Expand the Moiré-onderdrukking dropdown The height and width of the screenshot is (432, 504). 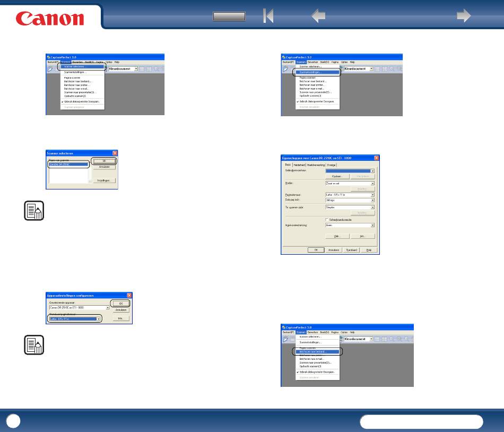(372, 226)
